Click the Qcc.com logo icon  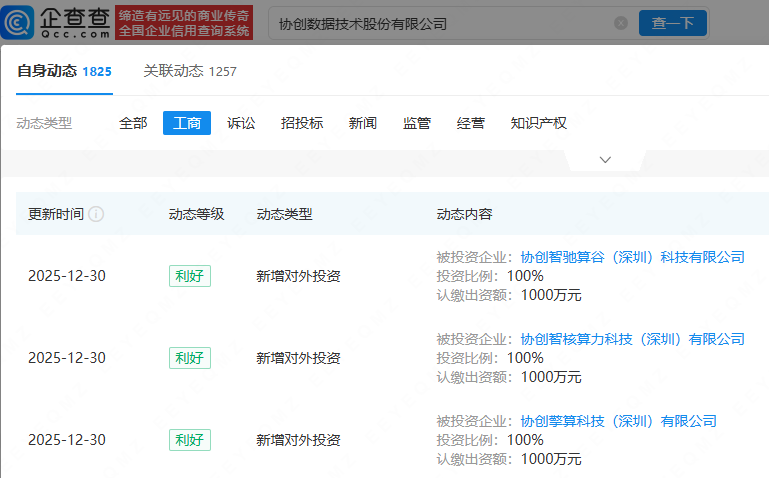[21, 22]
